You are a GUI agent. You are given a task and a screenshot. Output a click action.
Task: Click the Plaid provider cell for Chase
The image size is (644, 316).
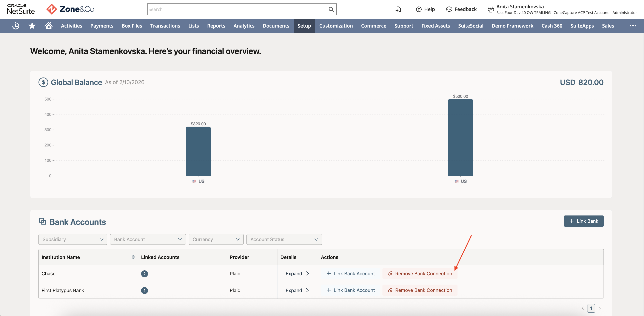tap(252, 274)
